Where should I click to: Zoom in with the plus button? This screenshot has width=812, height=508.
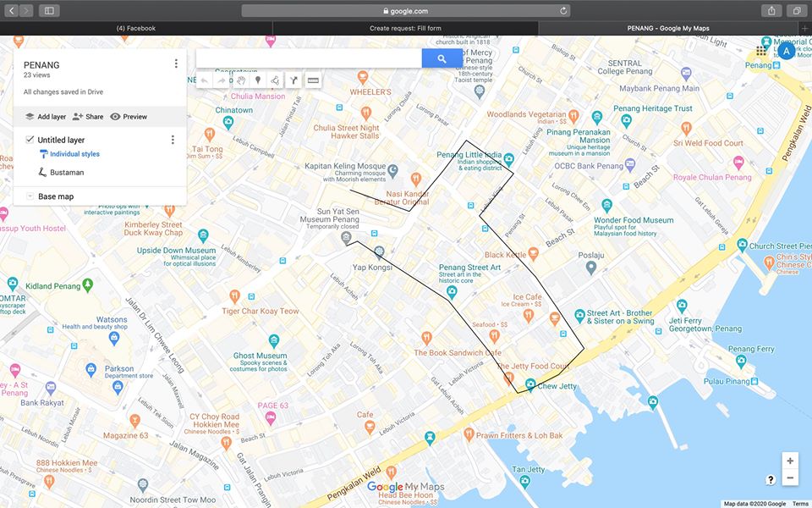[x=790, y=461]
